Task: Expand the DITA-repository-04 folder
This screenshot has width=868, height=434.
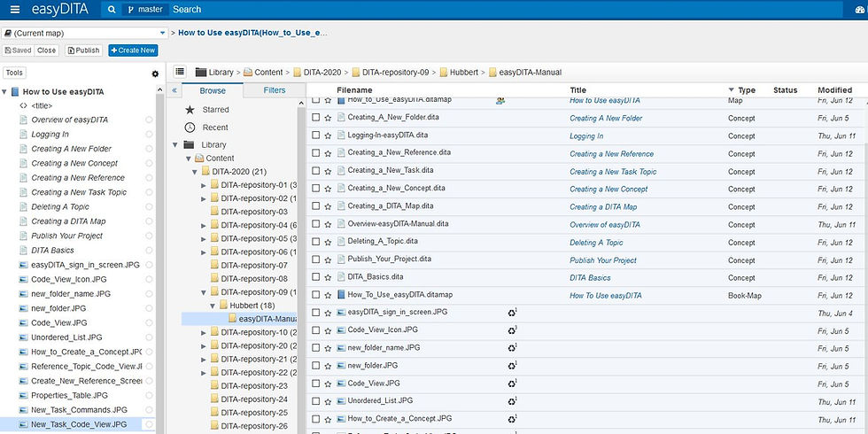Action: pyautogui.click(x=204, y=226)
